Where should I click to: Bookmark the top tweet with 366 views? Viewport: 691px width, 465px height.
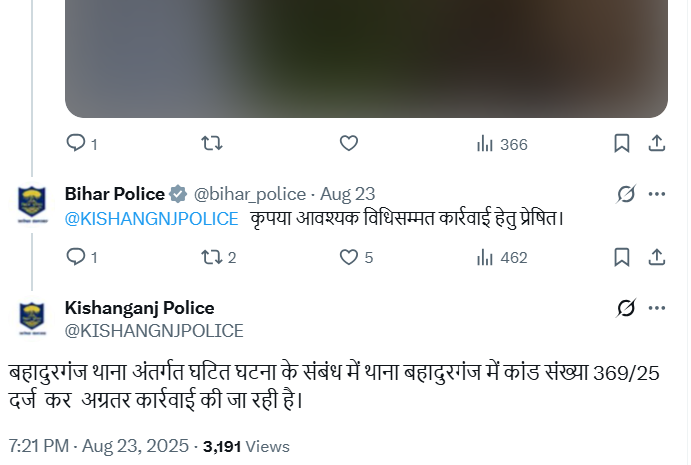(x=622, y=144)
